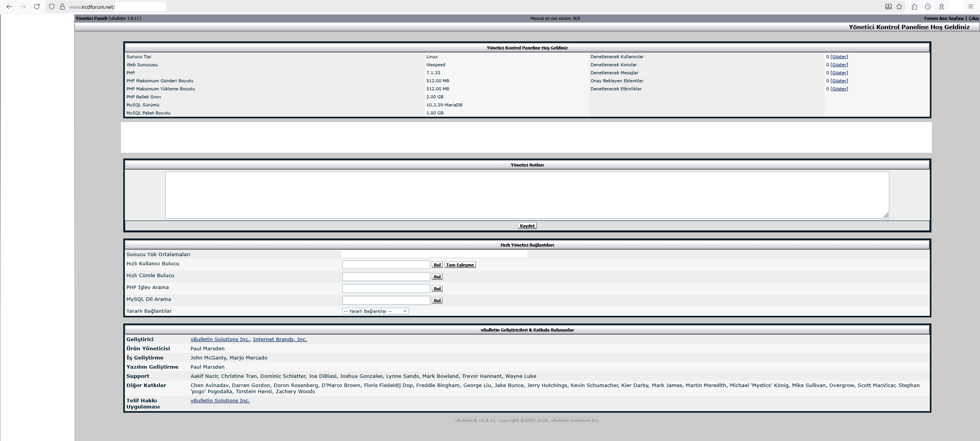Open the extensions puzzle-piece icon
Viewport: 980px width, 441px height.
914,7
